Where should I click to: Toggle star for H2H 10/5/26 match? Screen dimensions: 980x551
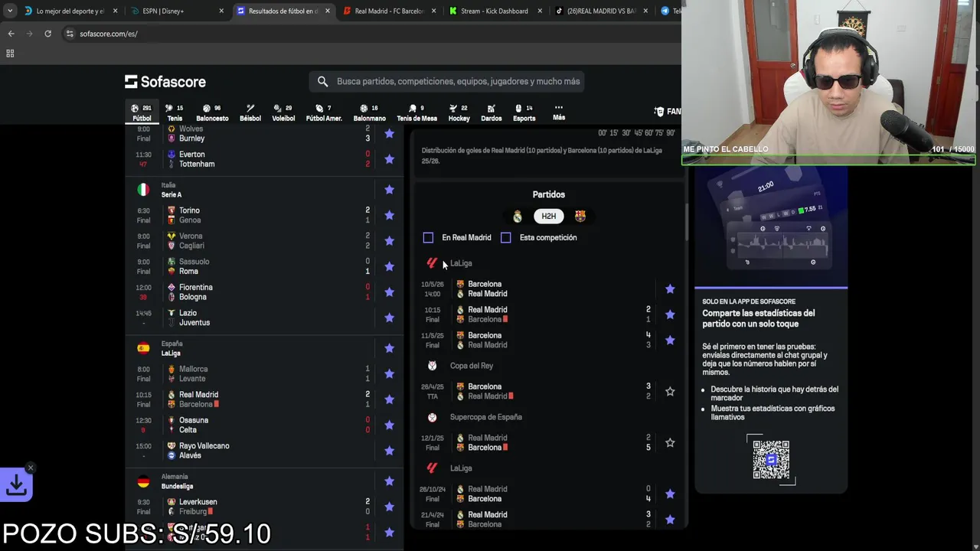(670, 289)
